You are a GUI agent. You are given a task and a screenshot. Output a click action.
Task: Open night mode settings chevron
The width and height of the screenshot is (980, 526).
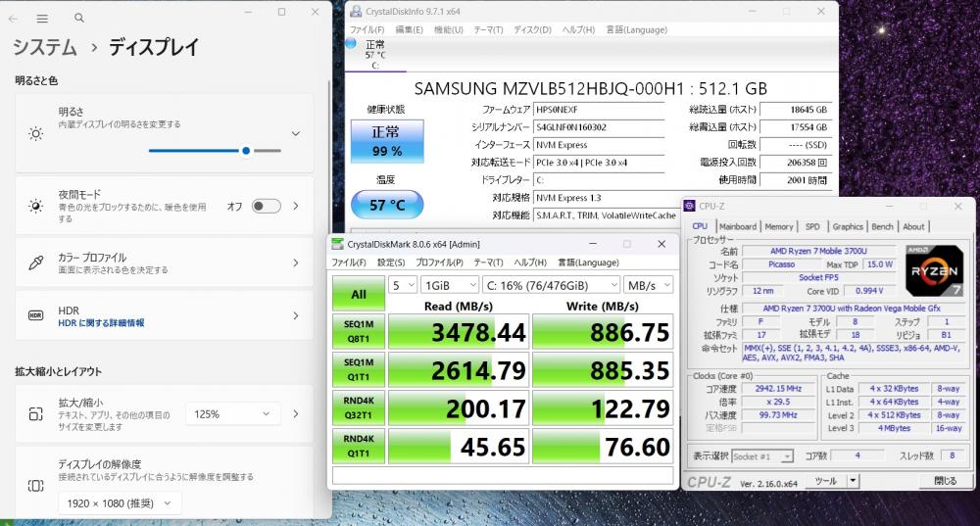point(296,206)
